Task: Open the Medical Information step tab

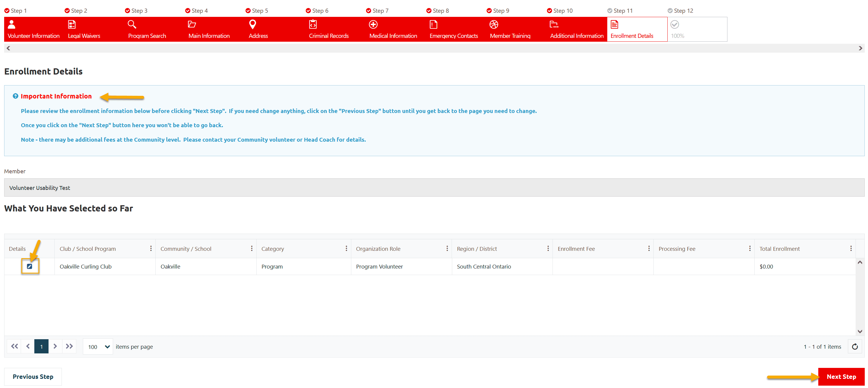Action: point(396,29)
